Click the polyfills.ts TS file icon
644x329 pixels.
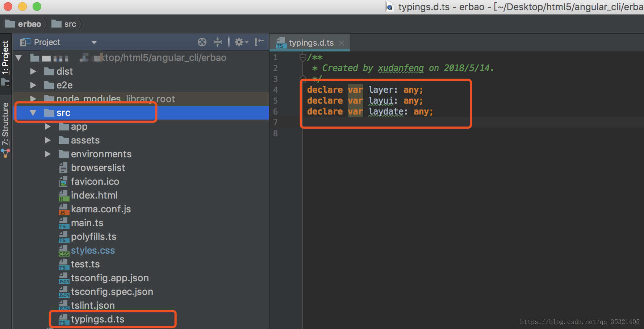pyautogui.click(x=64, y=237)
